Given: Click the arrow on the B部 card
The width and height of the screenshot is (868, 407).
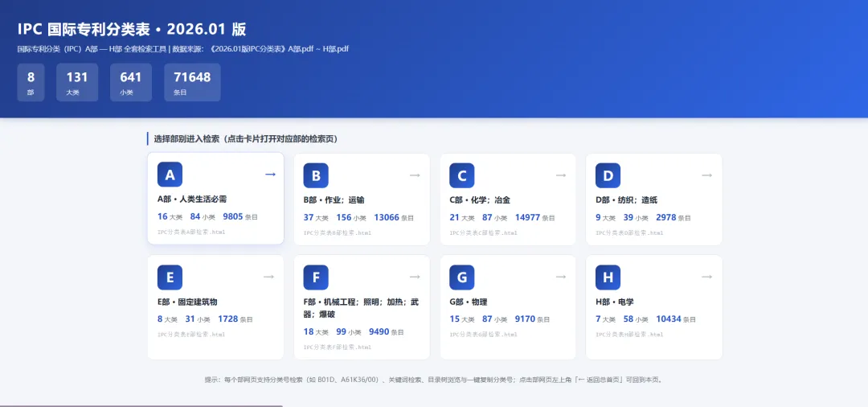Looking at the screenshot, I should [416, 175].
